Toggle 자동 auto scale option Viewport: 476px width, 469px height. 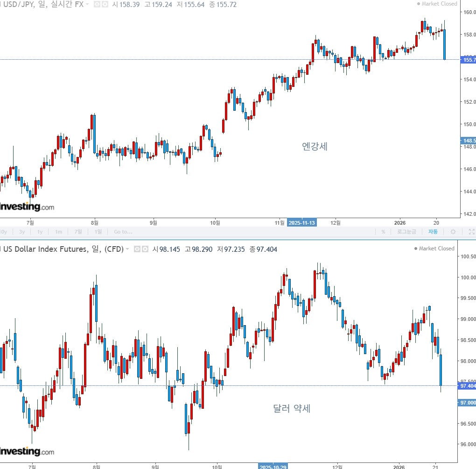pos(433,232)
